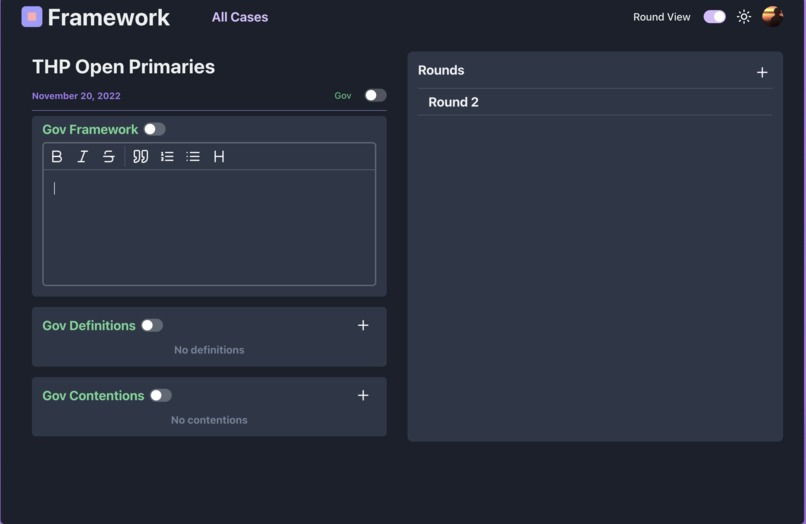Apply italic formatting
The image size is (806, 524).
tap(82, 156)
